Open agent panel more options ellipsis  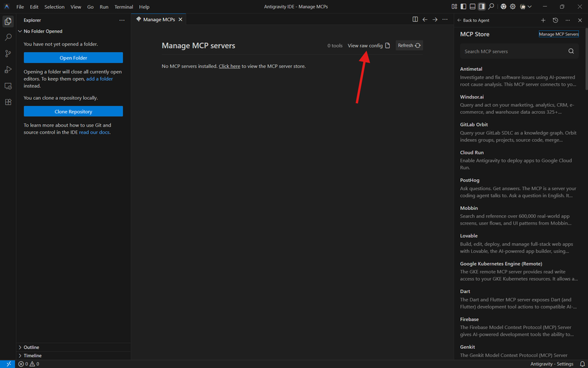click(x=568, y=20)
